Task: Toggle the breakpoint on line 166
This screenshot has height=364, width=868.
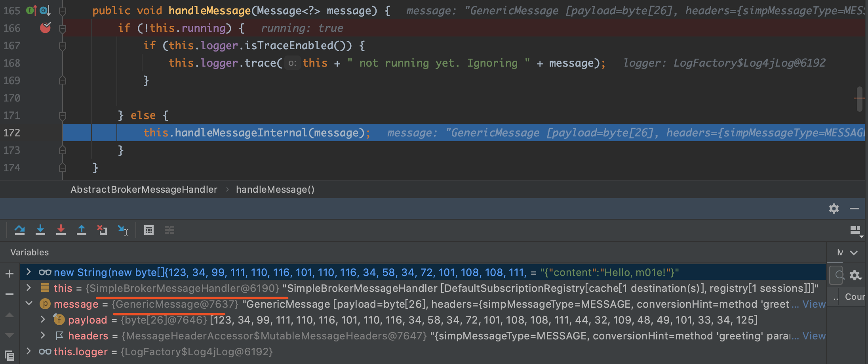Action: coord(46,28)
